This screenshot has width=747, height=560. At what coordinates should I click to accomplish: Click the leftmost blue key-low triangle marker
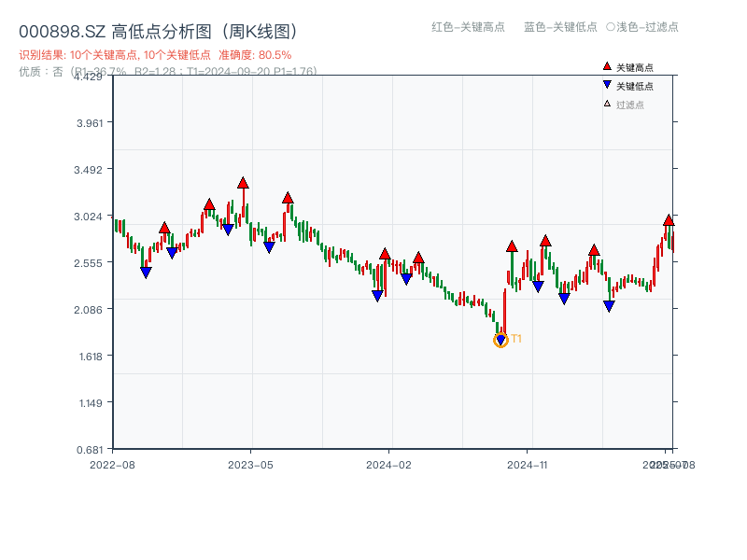pyautogui.click(x=146, y=273)
